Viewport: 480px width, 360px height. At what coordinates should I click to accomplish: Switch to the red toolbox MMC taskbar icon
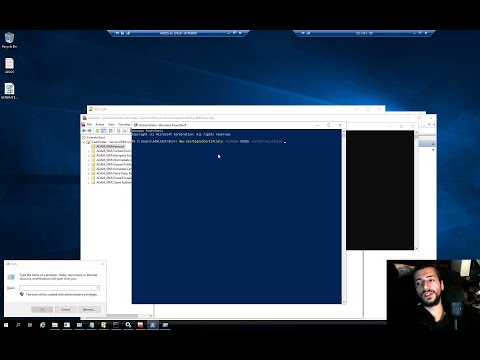(x=140, y=325)
